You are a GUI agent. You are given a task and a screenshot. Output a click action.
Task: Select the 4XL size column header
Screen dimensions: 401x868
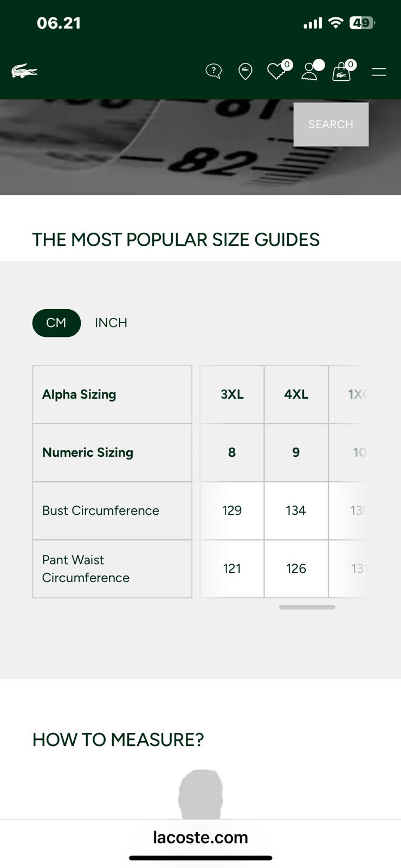click(296, 394)
